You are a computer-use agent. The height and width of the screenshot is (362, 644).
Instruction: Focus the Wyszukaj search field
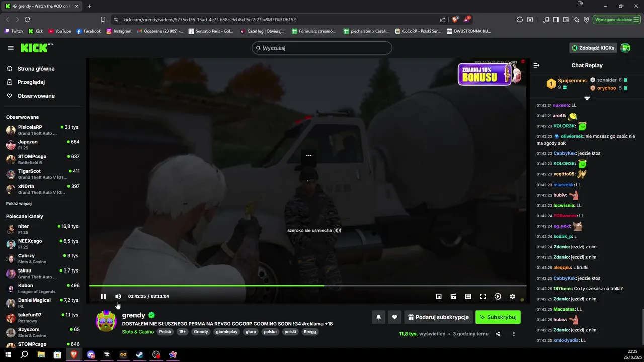322,48
